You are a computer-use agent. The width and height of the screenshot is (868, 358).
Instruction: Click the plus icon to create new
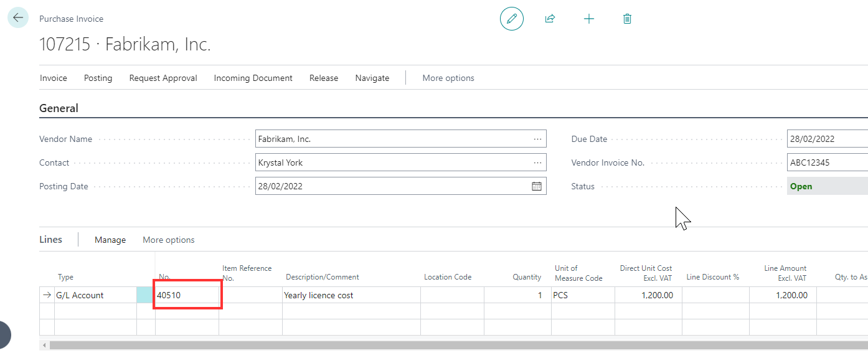coord(588,19)
